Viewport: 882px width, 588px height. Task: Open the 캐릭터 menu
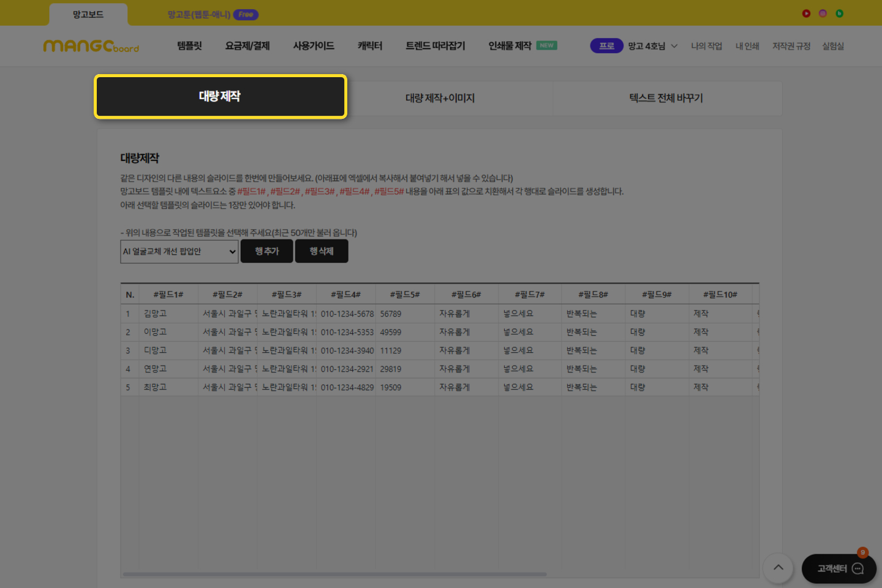pyautogui.click(x=370, y=46)
